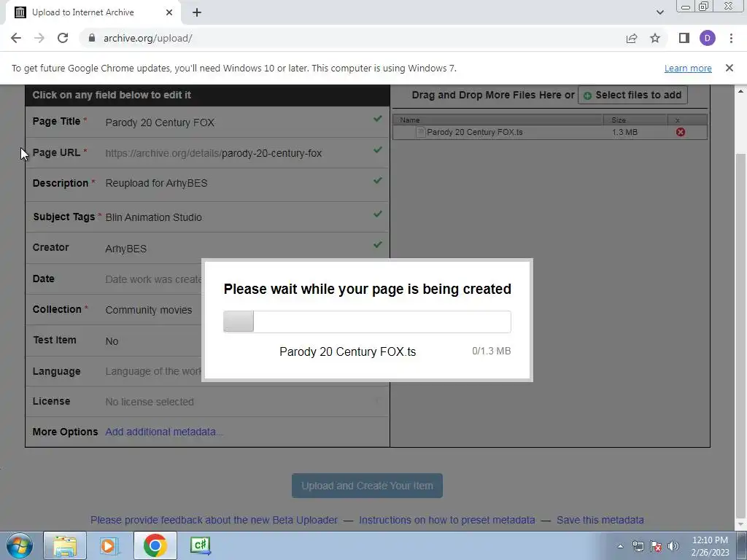The image size is (747, 560).
Task: Click the Save this metadata link
Action: pos(600,520)
